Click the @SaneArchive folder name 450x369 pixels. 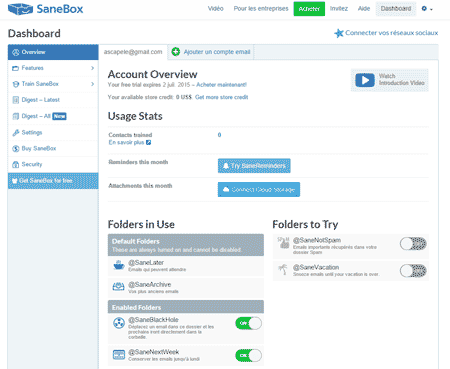coord(150,284)
